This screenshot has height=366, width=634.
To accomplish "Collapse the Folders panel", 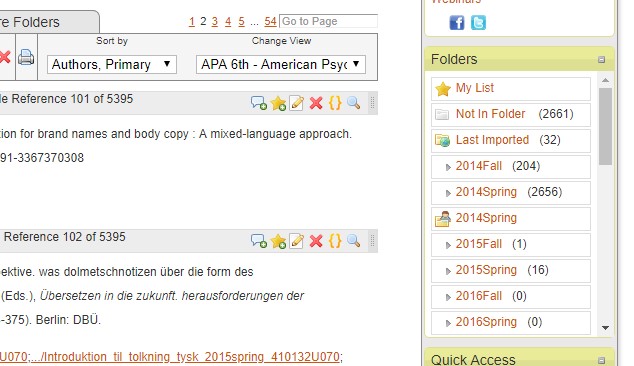I will coord(602,60).
